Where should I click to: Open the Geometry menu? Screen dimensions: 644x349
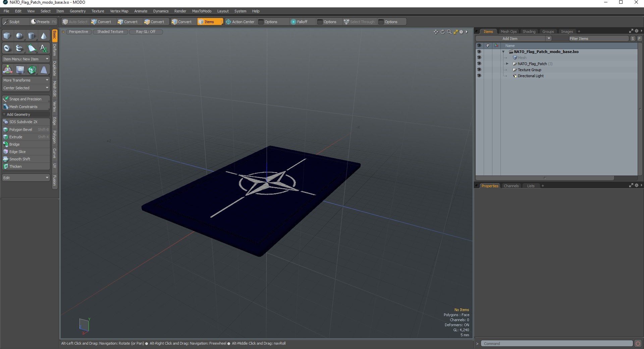click(78, 11)
